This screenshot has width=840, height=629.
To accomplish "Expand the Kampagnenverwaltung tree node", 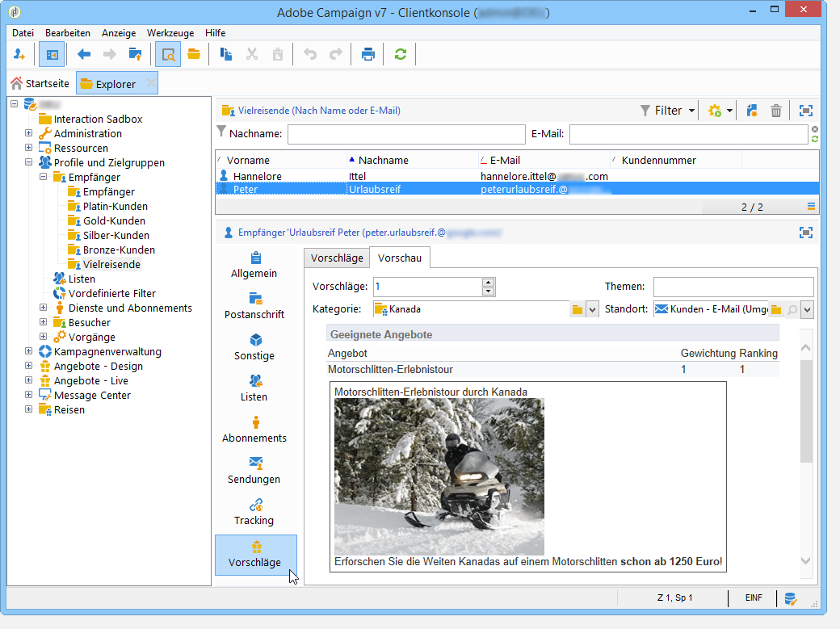I will point(29,351).
